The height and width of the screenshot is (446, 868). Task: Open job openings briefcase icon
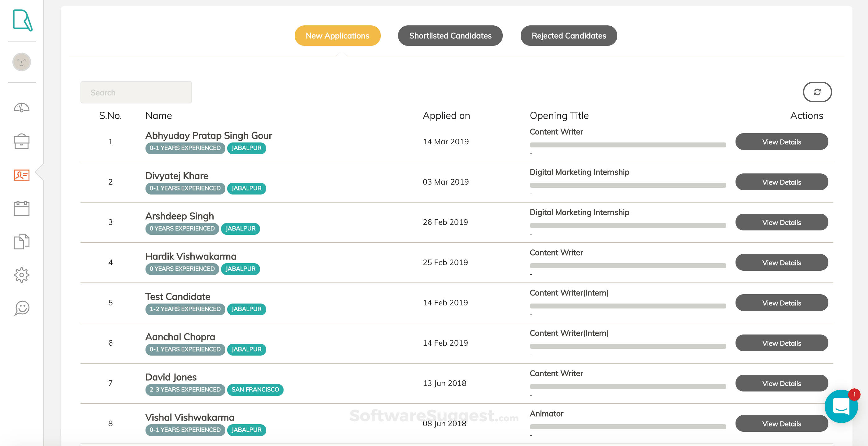tap(22, 141)
